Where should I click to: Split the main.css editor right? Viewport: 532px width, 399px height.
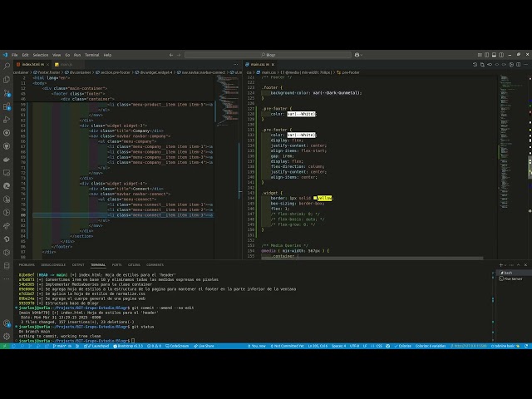tap(519, 65)
